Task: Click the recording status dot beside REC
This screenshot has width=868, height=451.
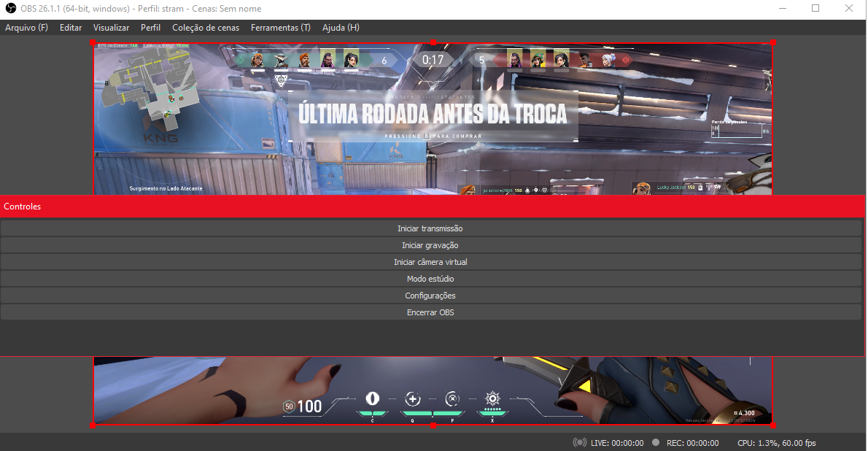Action: [x=656, y=443]
